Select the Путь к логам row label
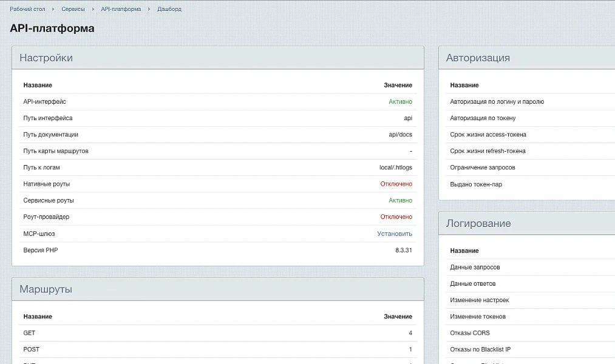615x364 pixels. (41, 167)
